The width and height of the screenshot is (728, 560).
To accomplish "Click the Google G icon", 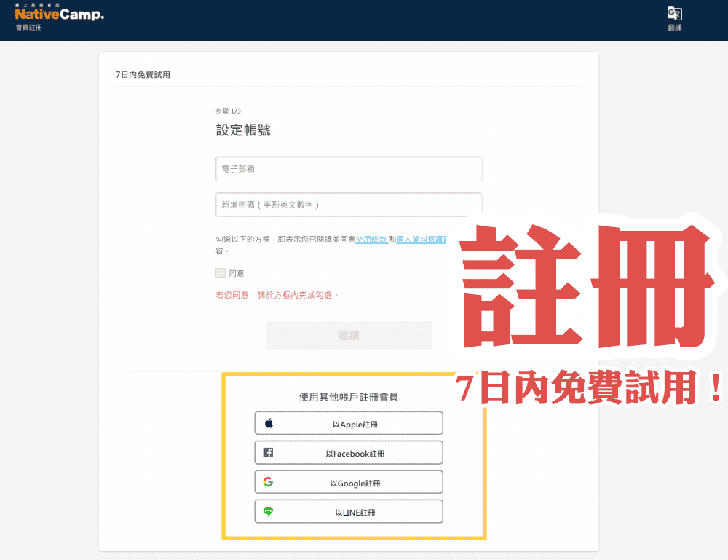I will point(268,481).
